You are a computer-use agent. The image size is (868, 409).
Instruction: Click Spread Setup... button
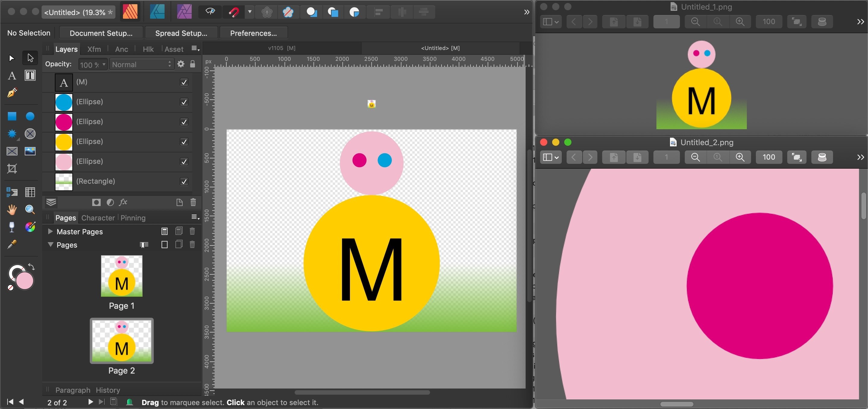click(x=181, y=33)
